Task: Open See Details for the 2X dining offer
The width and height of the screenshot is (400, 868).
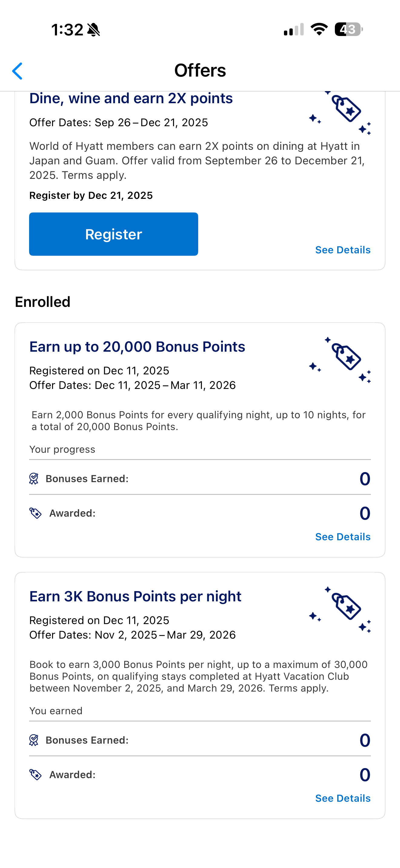Action: pos(343,250)
